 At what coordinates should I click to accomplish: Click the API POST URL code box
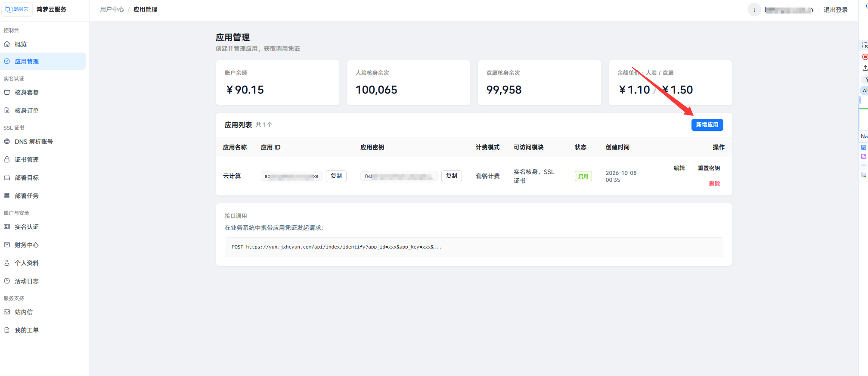[474, 247]
